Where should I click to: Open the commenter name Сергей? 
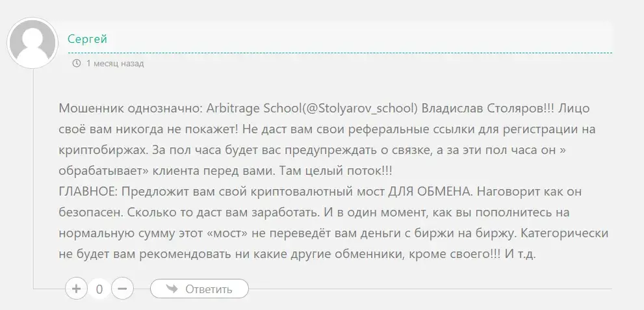(x=88, y=39)
